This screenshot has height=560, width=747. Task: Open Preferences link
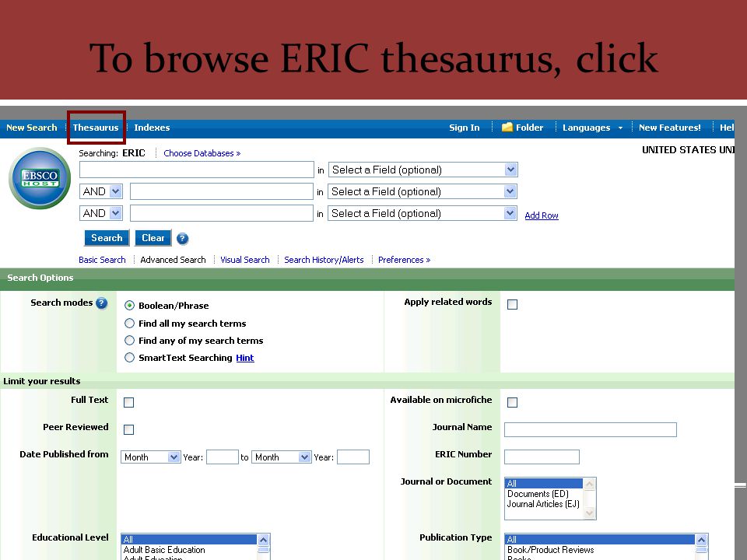pyautogui.click(x=404, y=260)
